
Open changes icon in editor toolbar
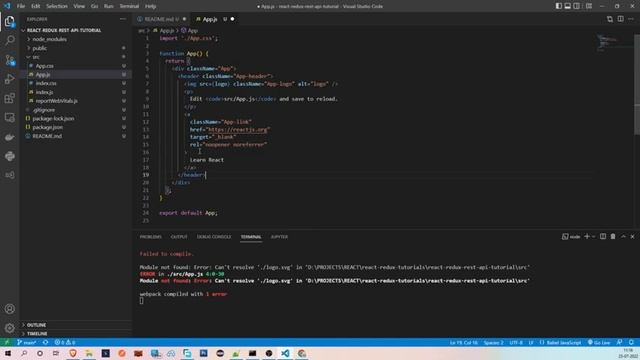[609, 19]
